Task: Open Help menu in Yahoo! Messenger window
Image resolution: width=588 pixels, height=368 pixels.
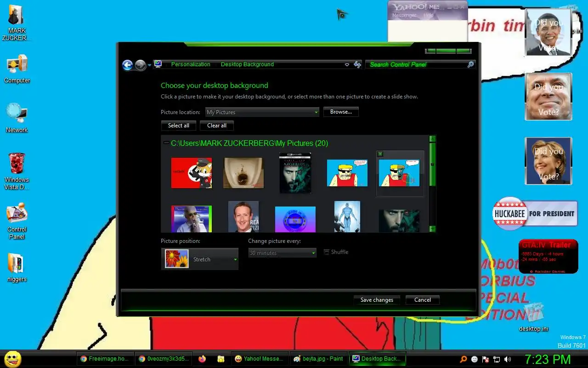Action: [429, 15]
